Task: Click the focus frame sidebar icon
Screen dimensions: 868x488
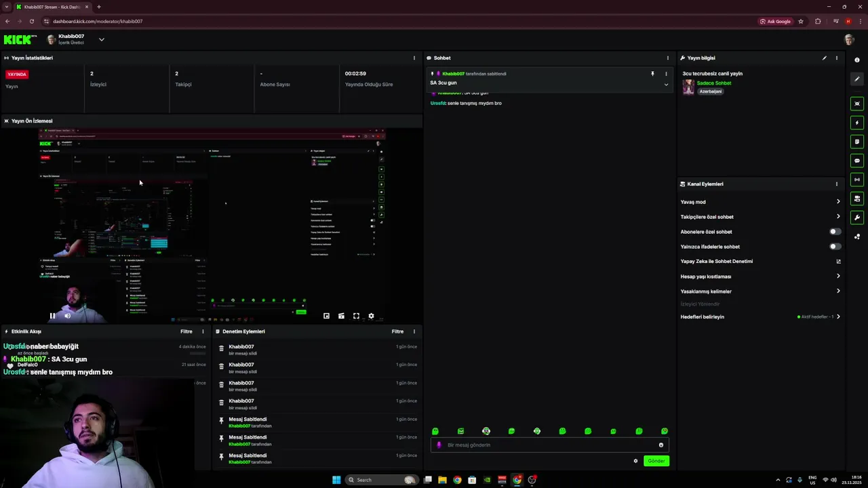Action: [x=857, y=104]
